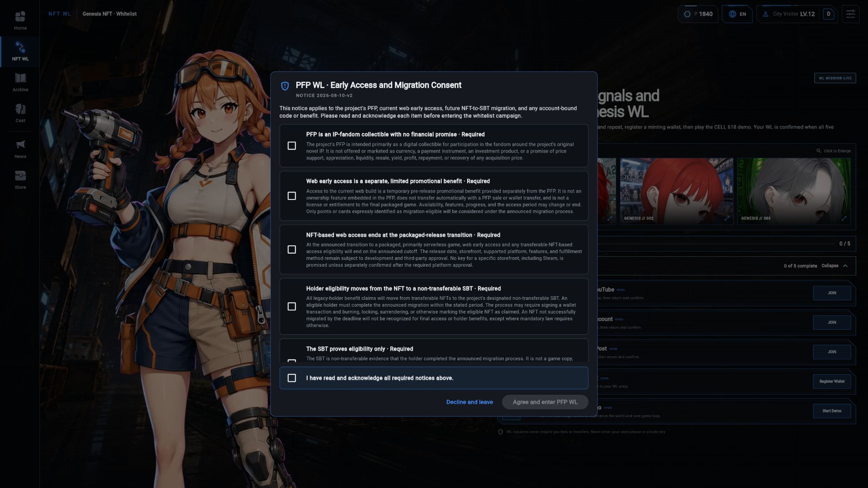Screen dimensions: 868x488
Task: Check 'I have read and acknowledge all required notices'
Action: pyautogui.click(x=292, y=378)
